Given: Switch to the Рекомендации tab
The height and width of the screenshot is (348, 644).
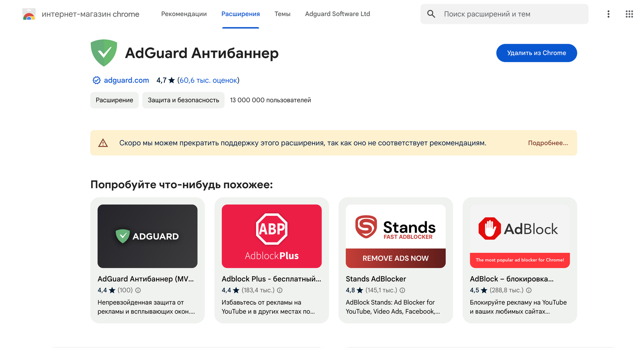Looking at the screenshot, I should (184, 14).
